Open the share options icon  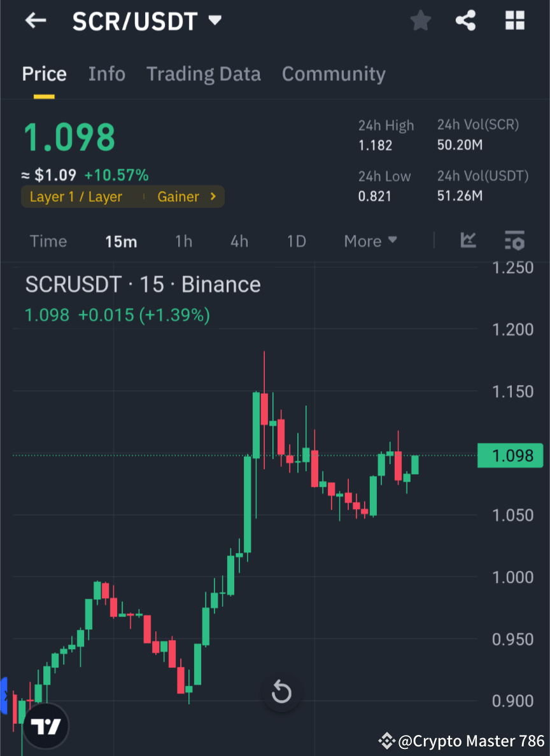(466, 20)
